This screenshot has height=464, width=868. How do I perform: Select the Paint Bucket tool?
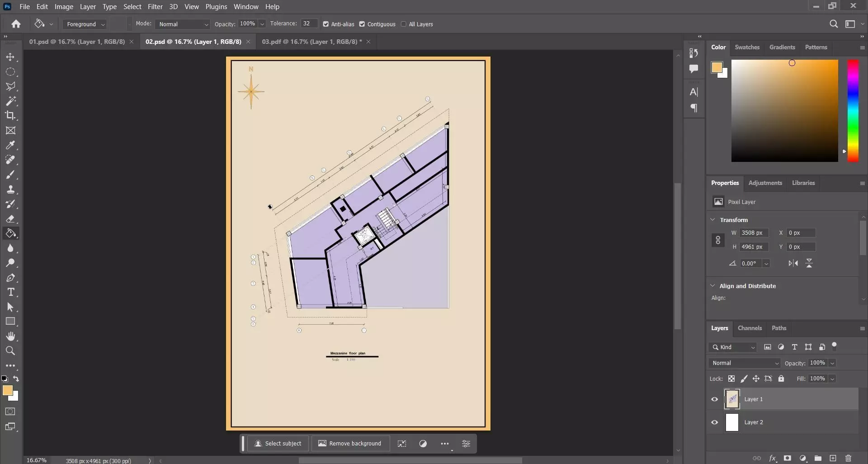click(10, 233)
